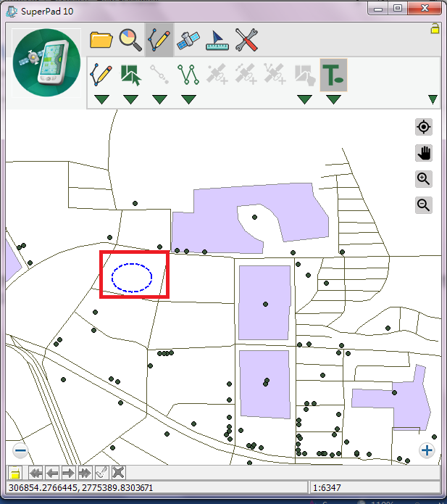This screenshot has width=447, height=504.
Task: Click the greyed-out vertex line tool
Action: coord(159,75)
